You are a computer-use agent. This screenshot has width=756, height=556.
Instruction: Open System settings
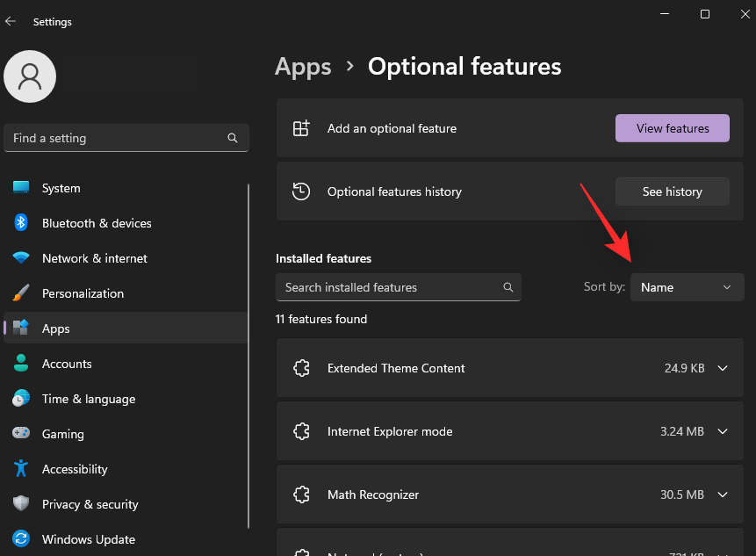tap(126, 188)
